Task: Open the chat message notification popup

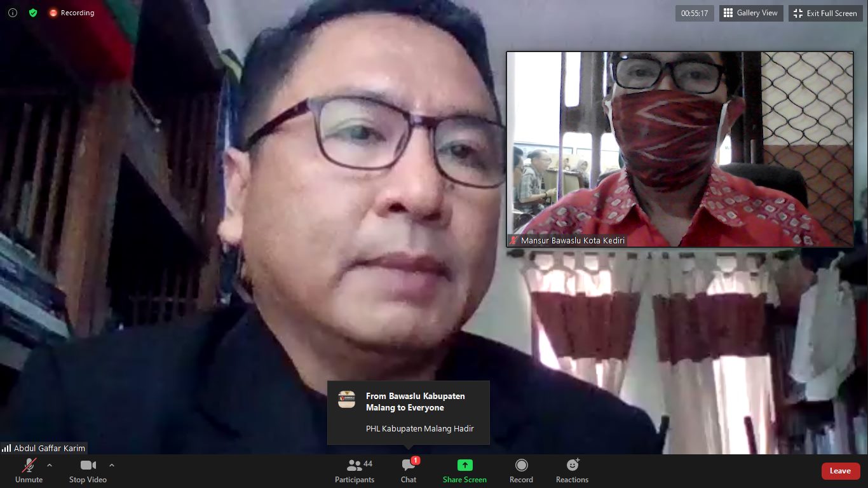Action: click(x=408, y=412)
